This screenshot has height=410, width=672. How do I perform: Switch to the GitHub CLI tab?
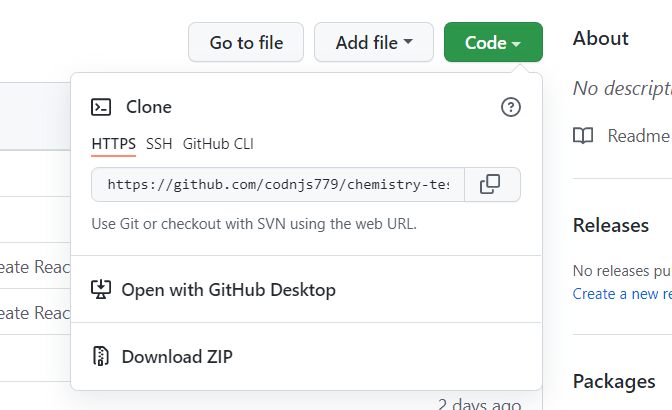coord(218,144)
